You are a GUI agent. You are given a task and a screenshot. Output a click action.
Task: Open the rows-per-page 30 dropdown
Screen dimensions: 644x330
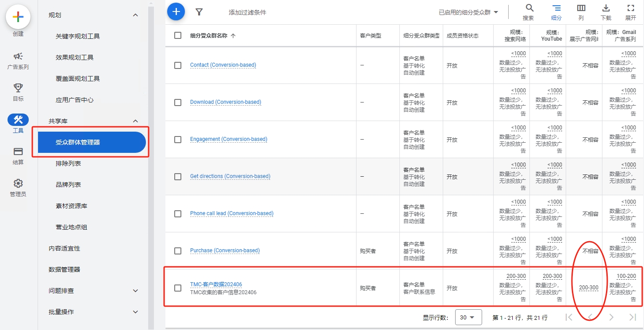coord(468,317)
